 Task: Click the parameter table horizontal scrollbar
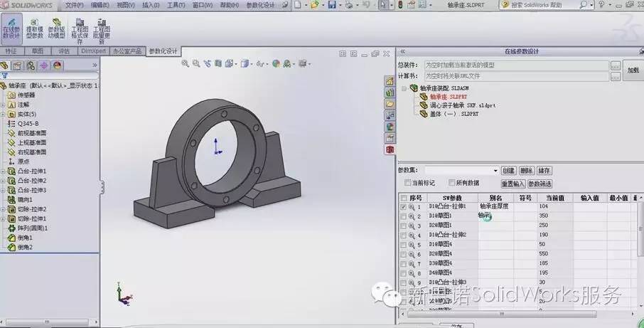pos(501,314)
